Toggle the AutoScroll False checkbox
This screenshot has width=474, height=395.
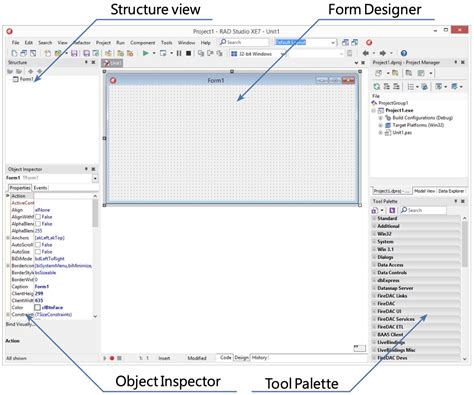point(38,245)
